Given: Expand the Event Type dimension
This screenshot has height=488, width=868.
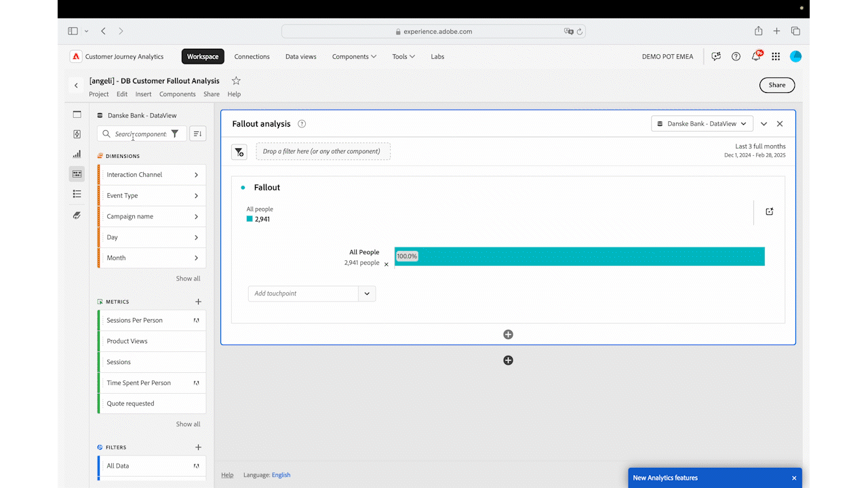Looking at the screenshot, I should [x=196, y=196].
